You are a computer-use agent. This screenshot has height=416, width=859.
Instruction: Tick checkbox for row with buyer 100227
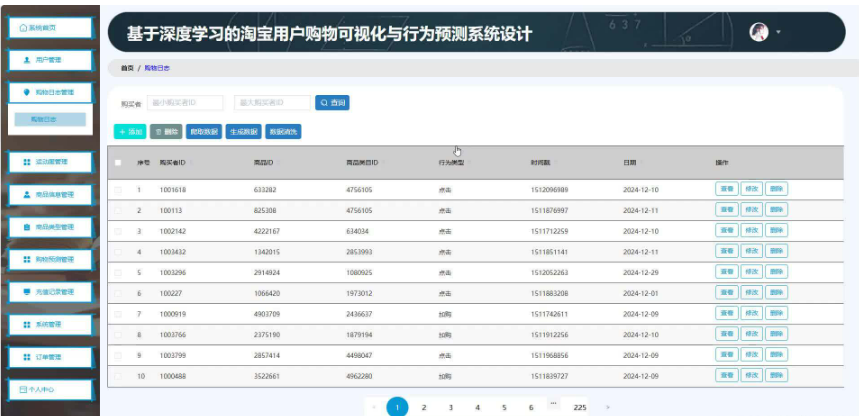[118, 294]
